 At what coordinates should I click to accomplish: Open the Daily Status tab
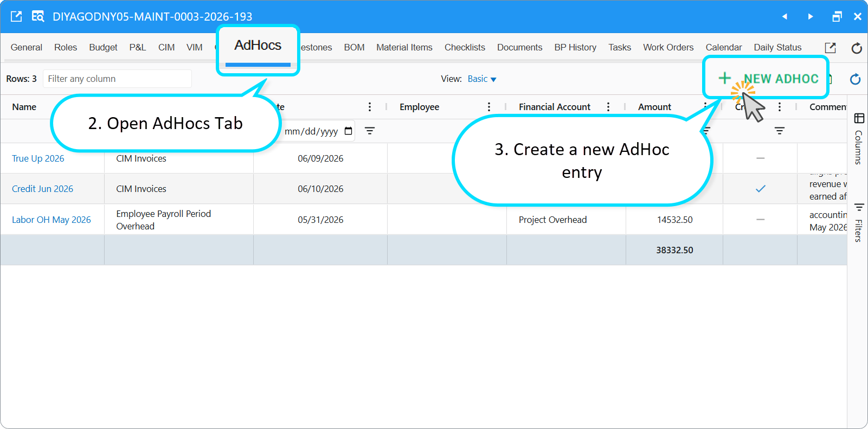click(x=777, y=47)
